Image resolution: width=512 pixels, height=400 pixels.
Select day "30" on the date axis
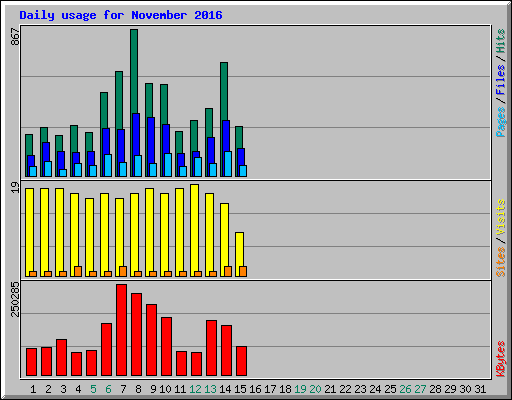465,389
